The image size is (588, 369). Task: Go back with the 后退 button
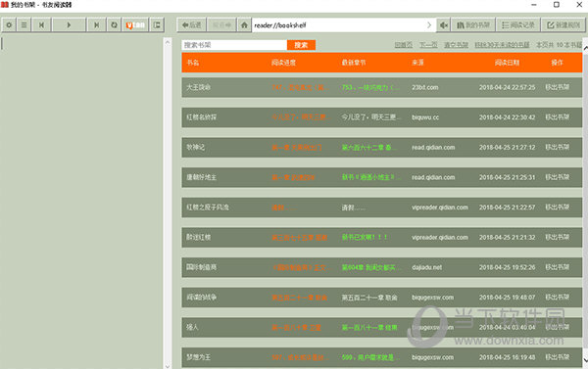(191, 25)
